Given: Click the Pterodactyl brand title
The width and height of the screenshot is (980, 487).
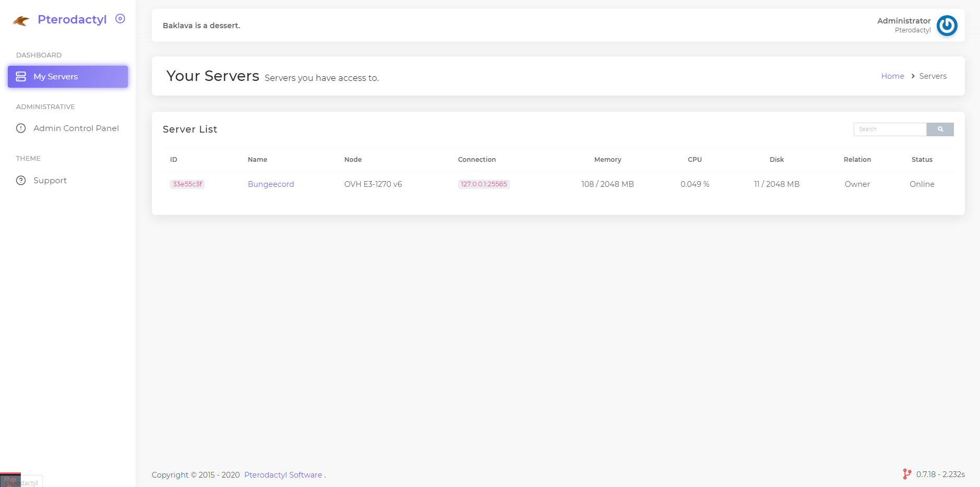Looking at the screenshot, I should coord(72,20).
